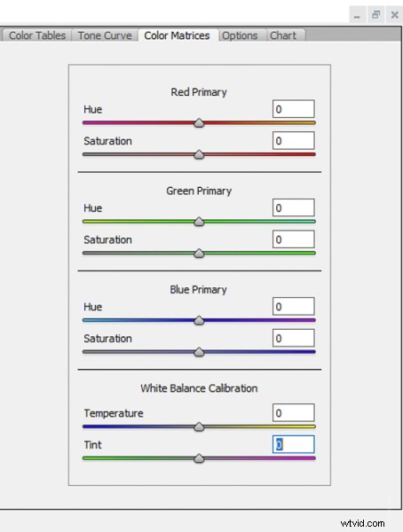
Task: Click the Green Primary Saturation slider handle
Action: click(x=199, y=253)
